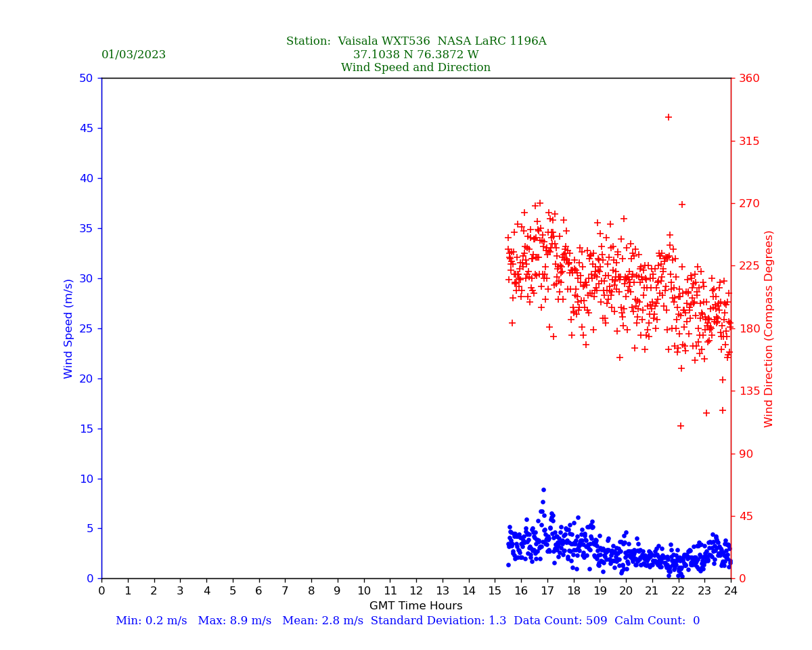Click the Mean: 2.8 m/s statistic text

pos(323,621)
